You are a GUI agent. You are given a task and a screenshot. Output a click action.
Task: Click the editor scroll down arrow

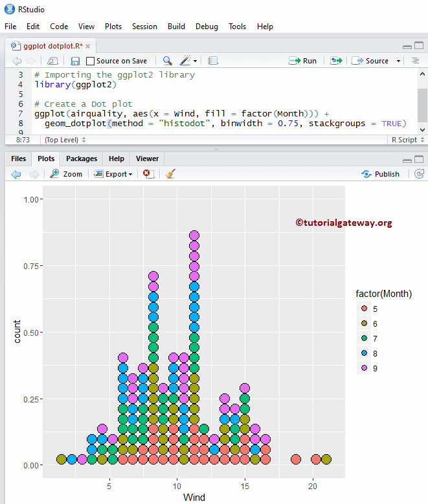coord(422,130)
